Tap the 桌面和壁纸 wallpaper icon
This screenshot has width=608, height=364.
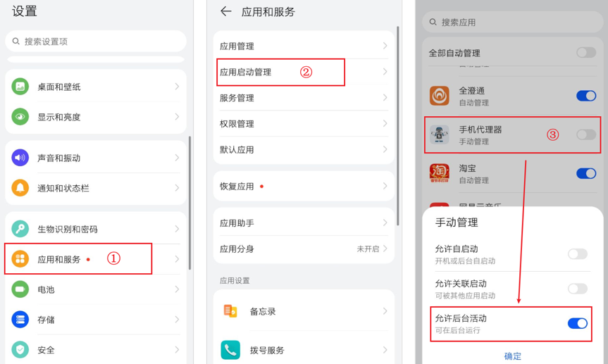[20, 87]
